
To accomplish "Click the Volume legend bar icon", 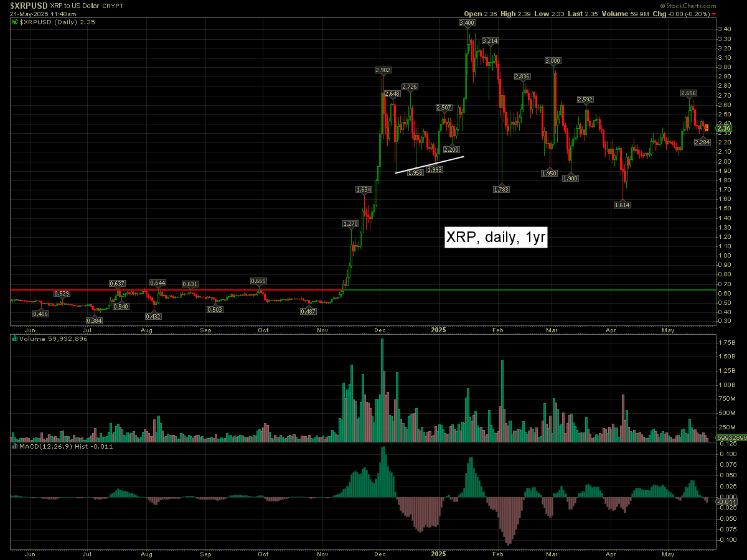I will coord(15,339).
